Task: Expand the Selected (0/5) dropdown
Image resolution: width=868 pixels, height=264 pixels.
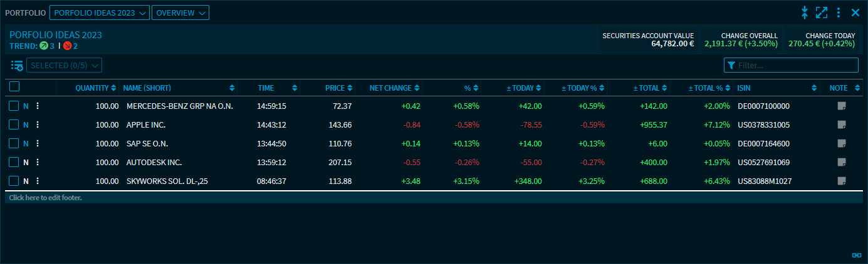Action: point(64,65)
